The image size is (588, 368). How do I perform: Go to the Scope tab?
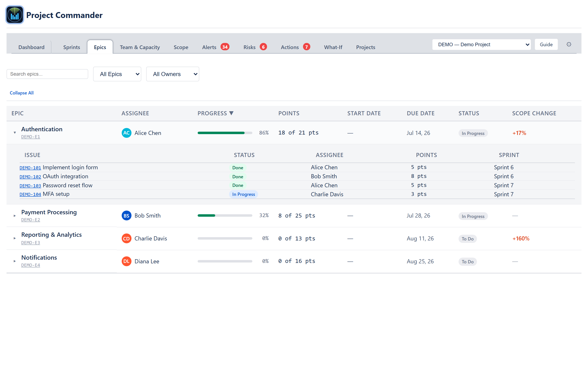pos(181,47)
